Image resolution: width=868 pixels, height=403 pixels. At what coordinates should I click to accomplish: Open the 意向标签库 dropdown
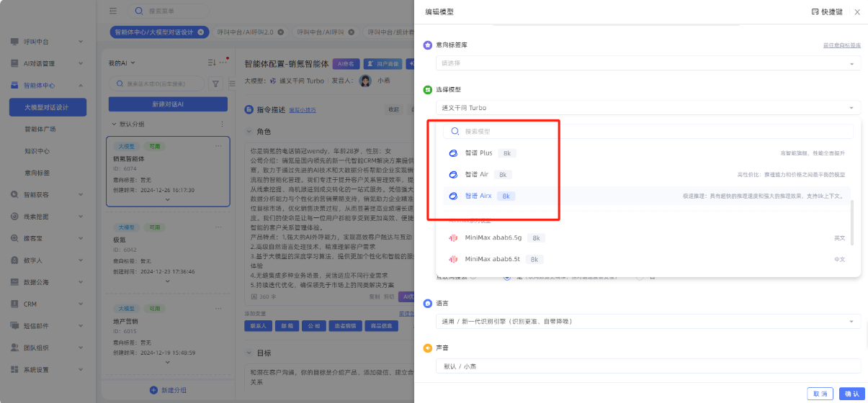point(648,63)
